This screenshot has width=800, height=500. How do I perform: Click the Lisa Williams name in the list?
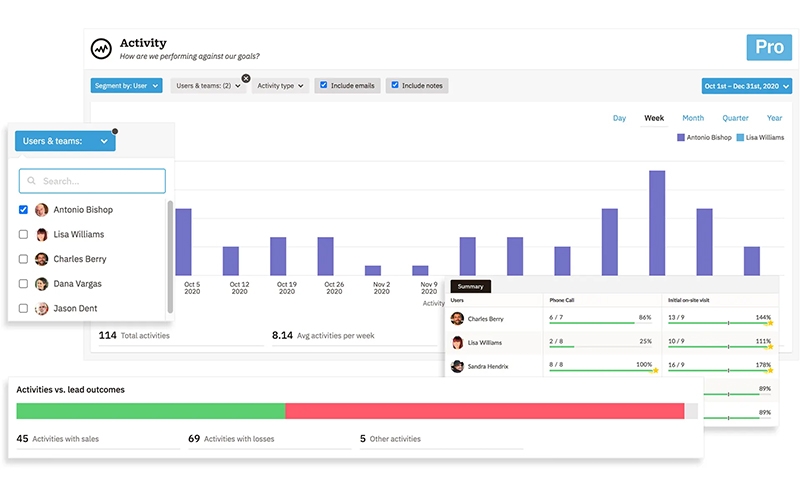coord(79,234)
